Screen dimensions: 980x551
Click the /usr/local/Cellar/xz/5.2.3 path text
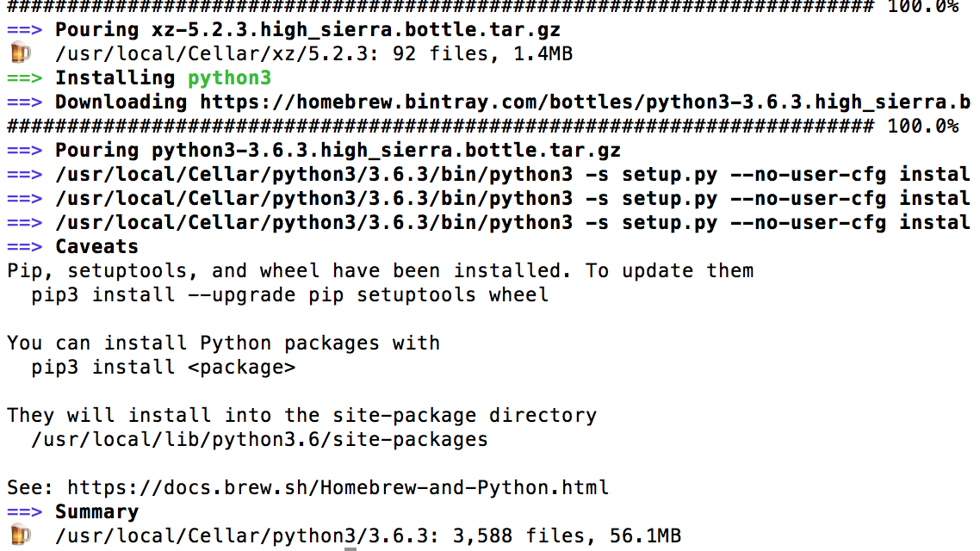point(217,54)
